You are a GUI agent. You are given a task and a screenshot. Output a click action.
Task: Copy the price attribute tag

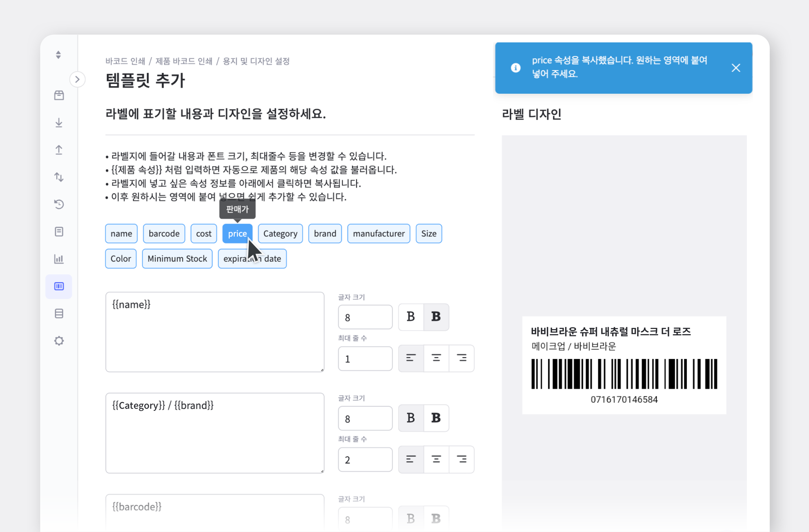click(237, 233)
